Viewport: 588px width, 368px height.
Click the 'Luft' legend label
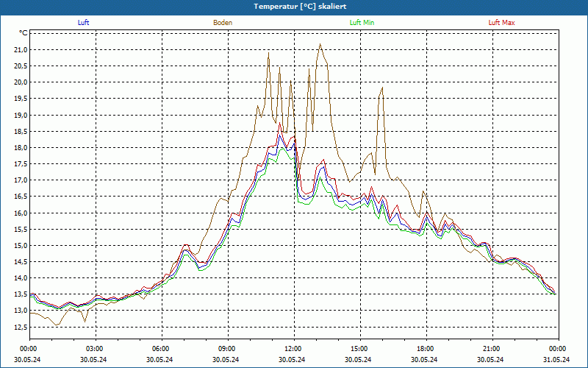click(x=83, y=23)
